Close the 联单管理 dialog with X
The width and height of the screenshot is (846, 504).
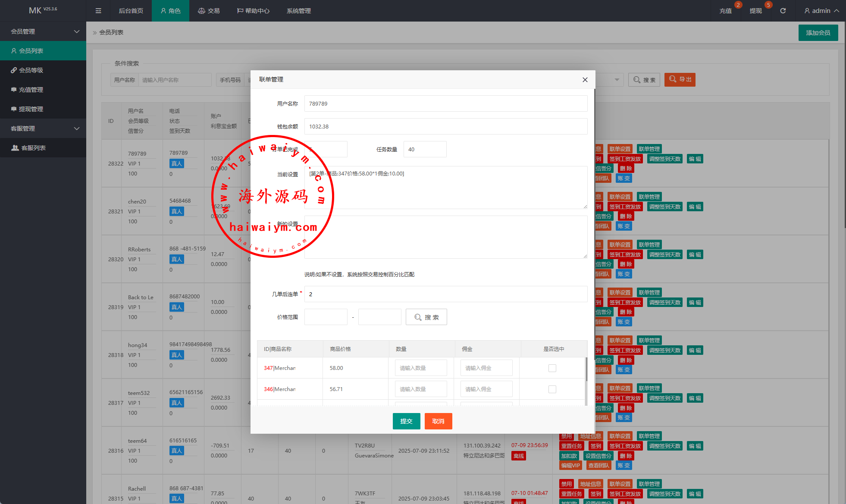coord(585,80)
